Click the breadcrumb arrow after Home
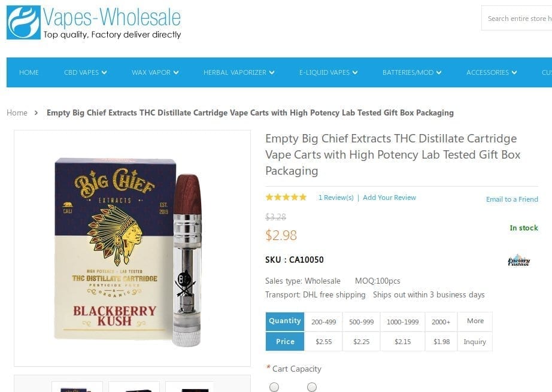 (x=37, y=113)
